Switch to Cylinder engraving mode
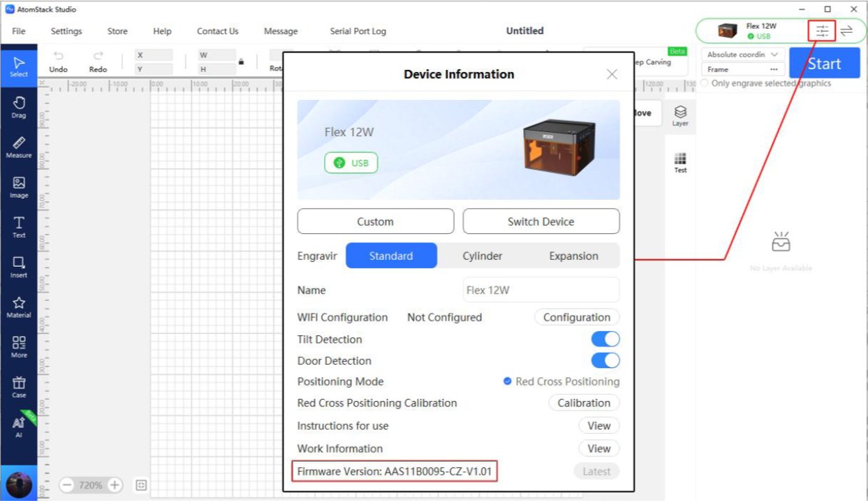 [483, 256]
